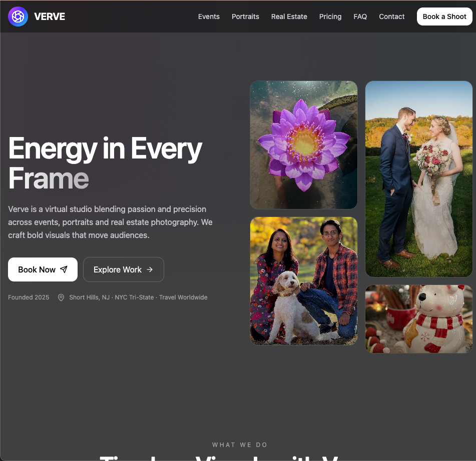The width and height of the screenshot is (476, 461).
Task: Click the map pin location icon
Action: (61, 297)
